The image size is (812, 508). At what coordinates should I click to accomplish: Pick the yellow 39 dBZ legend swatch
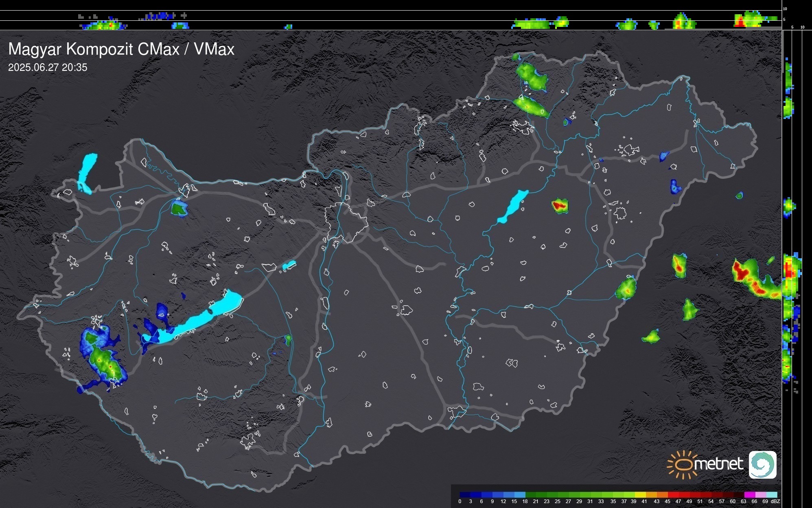tap(640, 495)
